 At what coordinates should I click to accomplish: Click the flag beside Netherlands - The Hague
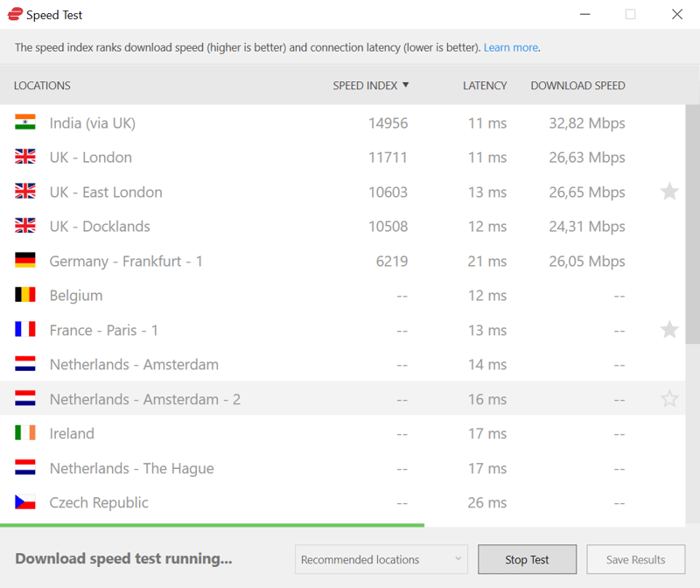click(25, 467)
